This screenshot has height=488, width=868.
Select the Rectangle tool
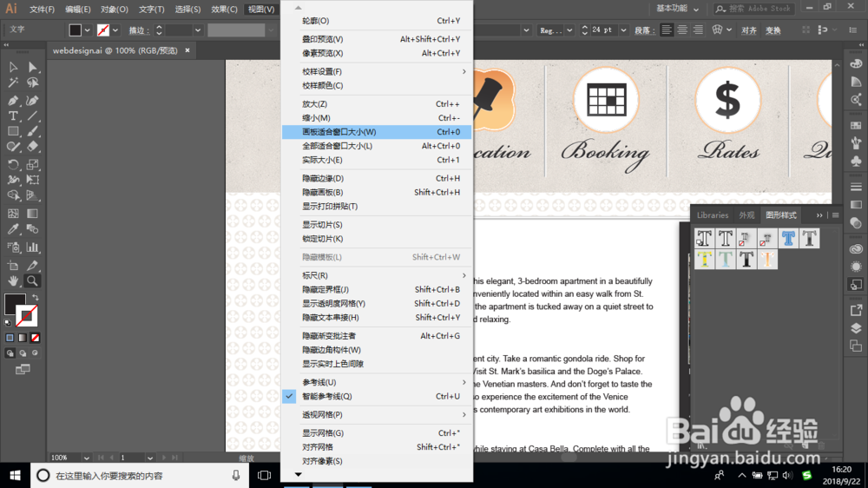tap(13, 131)
